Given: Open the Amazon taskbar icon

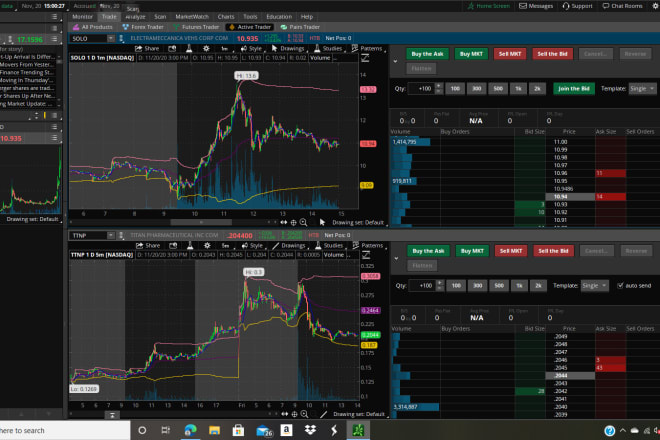Looking at the screenshot, I should (x=286, y=430).
